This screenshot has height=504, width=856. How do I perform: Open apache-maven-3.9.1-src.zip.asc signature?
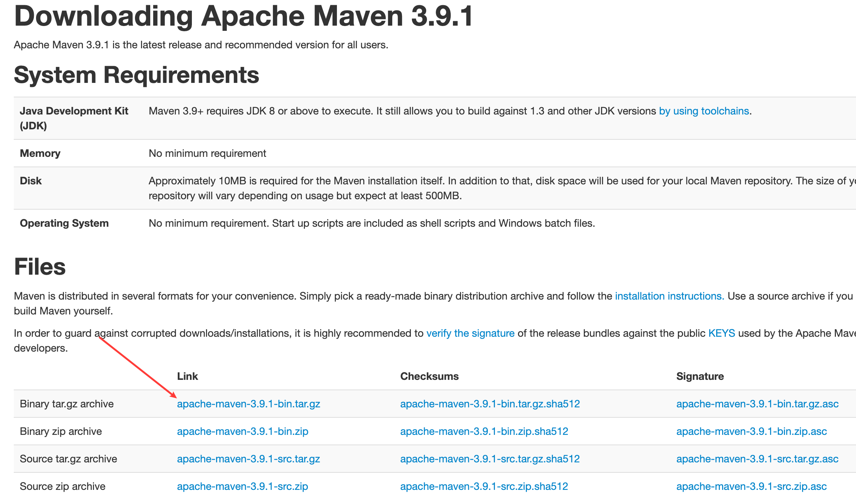pos(751,487)
